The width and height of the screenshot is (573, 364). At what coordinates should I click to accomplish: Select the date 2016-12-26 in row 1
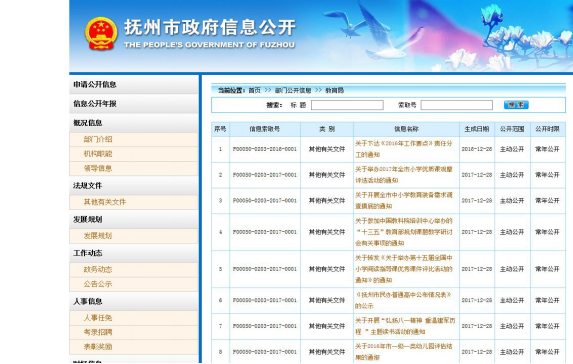(477, 149)
